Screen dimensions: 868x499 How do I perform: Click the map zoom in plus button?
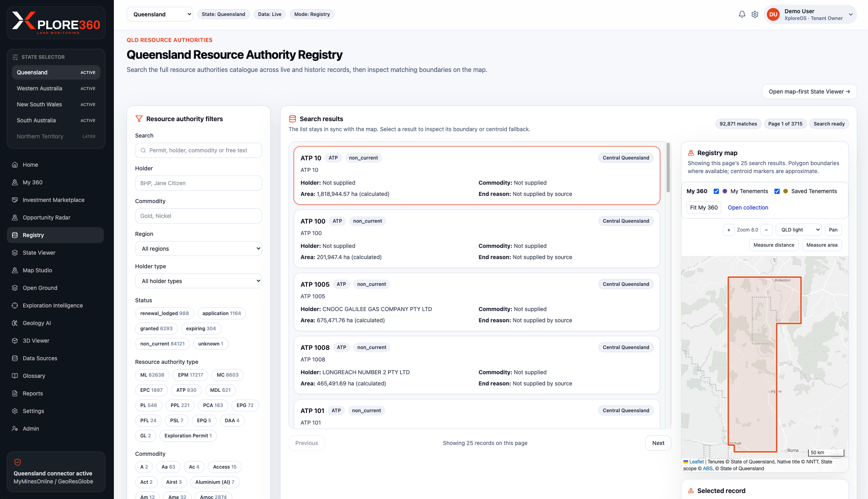[x=729, y=230]
